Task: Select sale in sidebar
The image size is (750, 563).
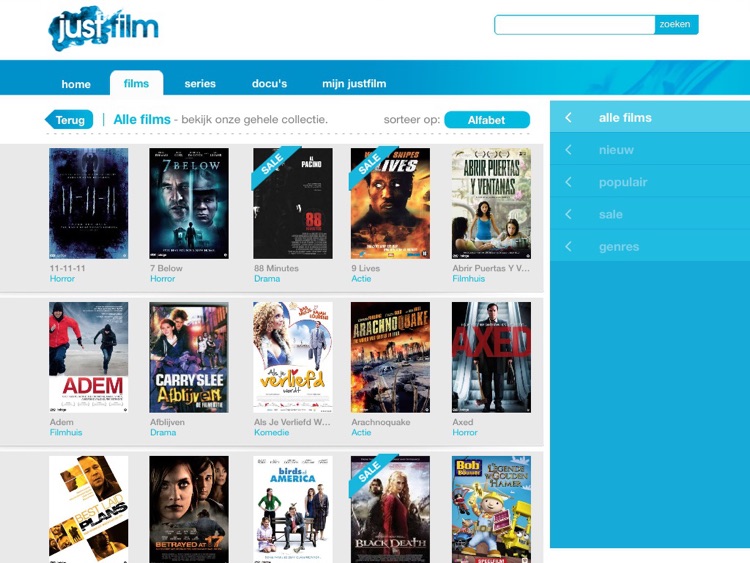Action: coord(650,214)
